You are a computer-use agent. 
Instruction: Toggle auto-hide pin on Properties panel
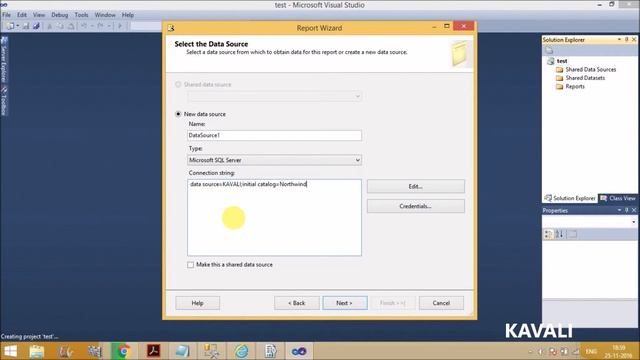coord(627,210)
